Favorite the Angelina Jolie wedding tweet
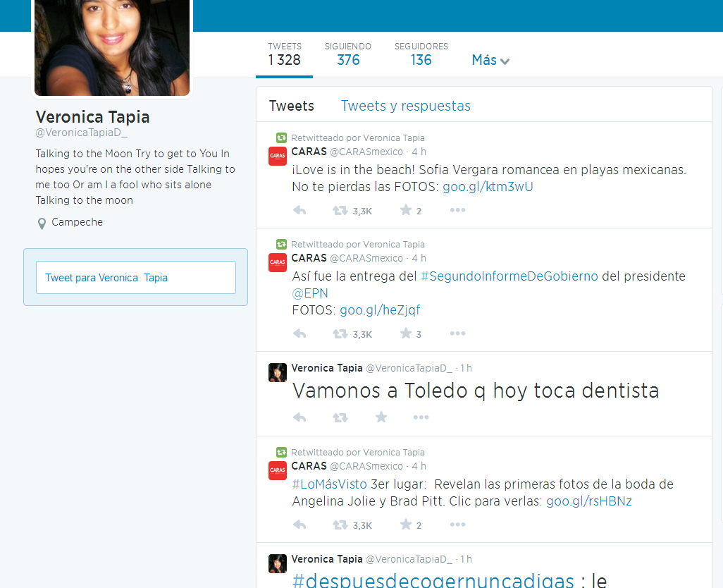Screen dimensions: 723x588 tap(406, 525)
